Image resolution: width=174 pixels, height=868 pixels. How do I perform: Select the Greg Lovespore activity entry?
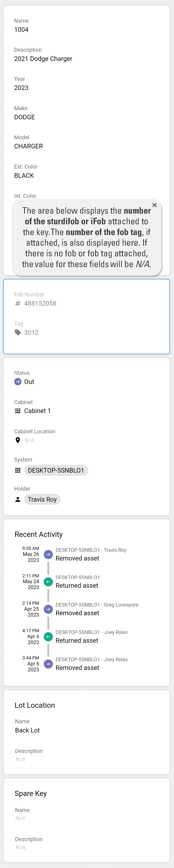point(97,609)
